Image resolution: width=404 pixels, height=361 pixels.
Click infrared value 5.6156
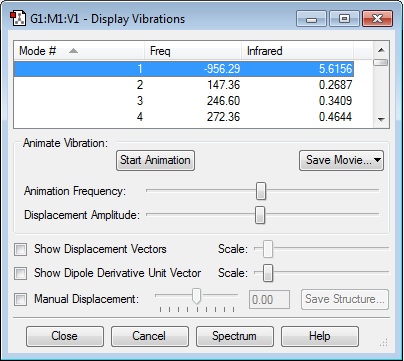tap(335, 69)
